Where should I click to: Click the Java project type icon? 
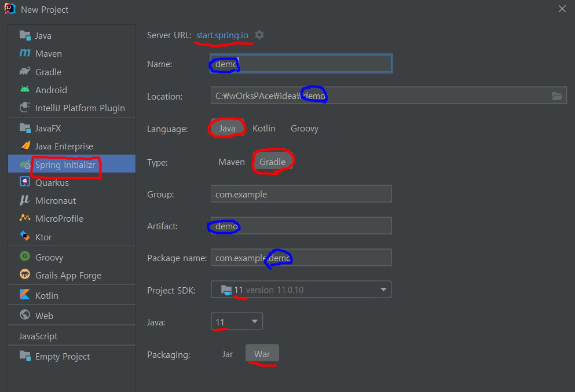(x=25, y=35)
